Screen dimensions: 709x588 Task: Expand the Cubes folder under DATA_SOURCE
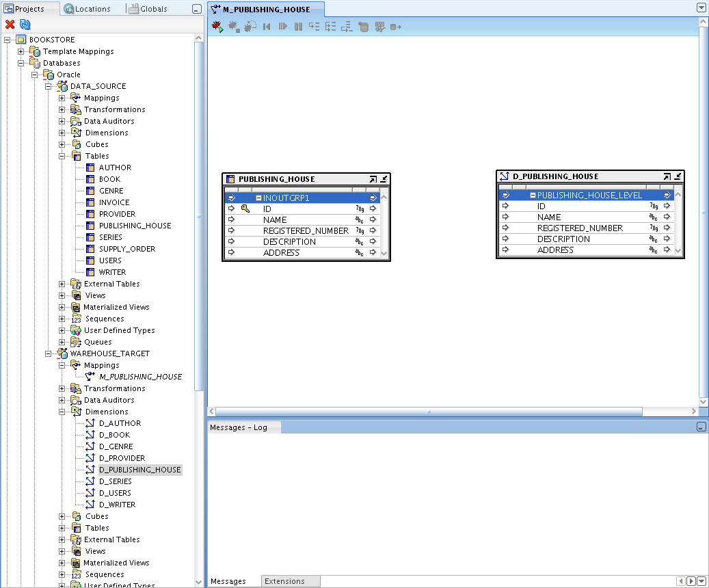[62, 144]
